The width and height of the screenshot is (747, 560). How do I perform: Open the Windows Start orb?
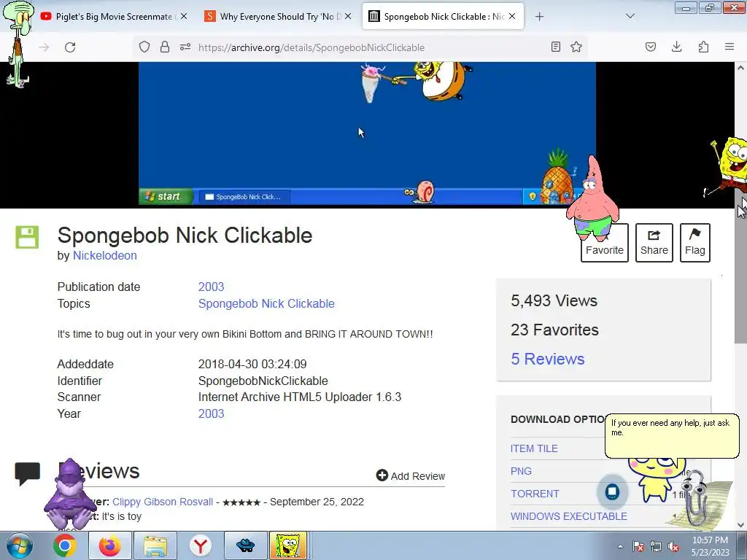pyautogui.click(x=20, y=545)
